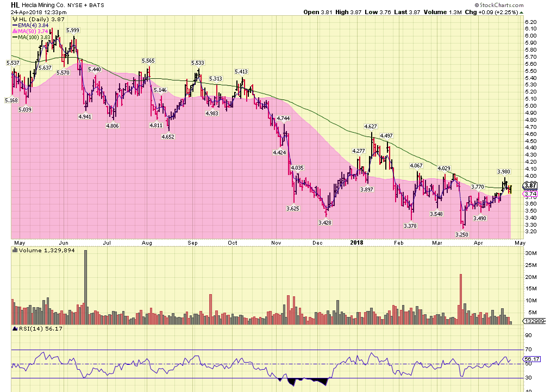Click the 3.250 low price callout
This screenshot has height=392, width=557.
click(x=462, y=234)
